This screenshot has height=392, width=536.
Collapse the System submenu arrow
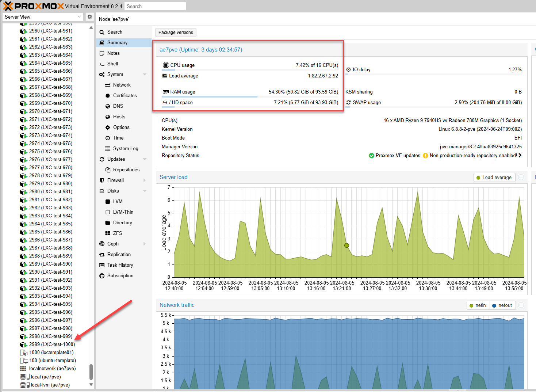145,75
